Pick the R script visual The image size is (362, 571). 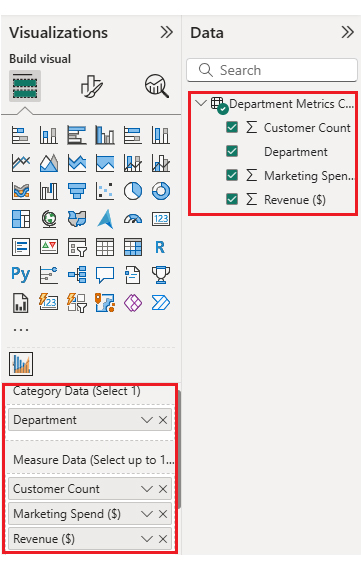coord(161,247)
